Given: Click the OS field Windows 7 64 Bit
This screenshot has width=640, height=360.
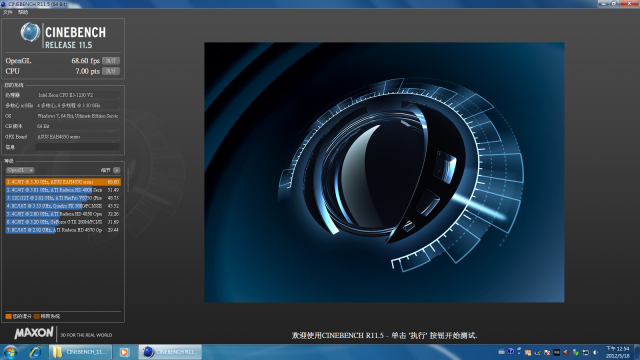Looking at the screenshot, I should click(x=78, y=116).
